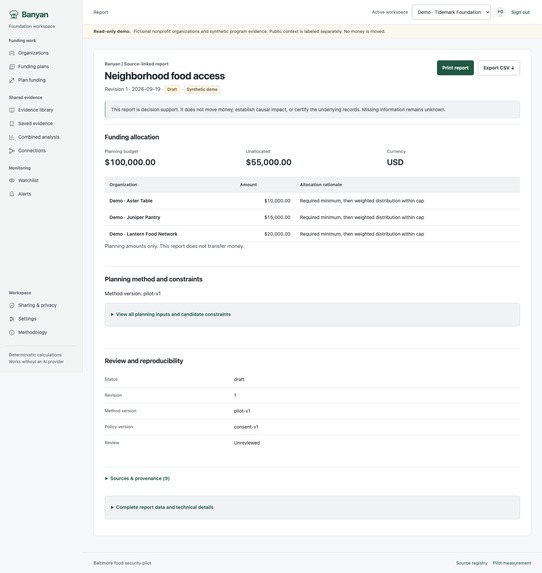
Task: Click the Draft status badge
Action: click(x=172, y=90)
